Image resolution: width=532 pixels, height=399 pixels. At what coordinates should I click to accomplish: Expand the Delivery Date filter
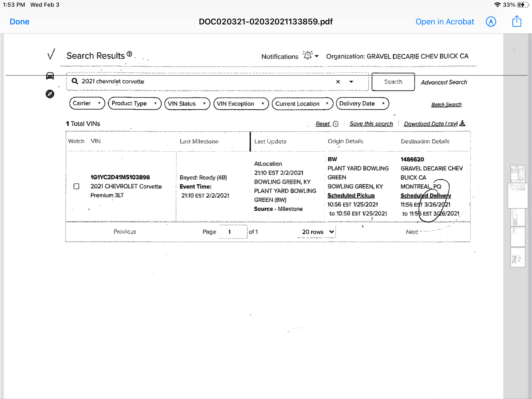(x=362, y=104)
